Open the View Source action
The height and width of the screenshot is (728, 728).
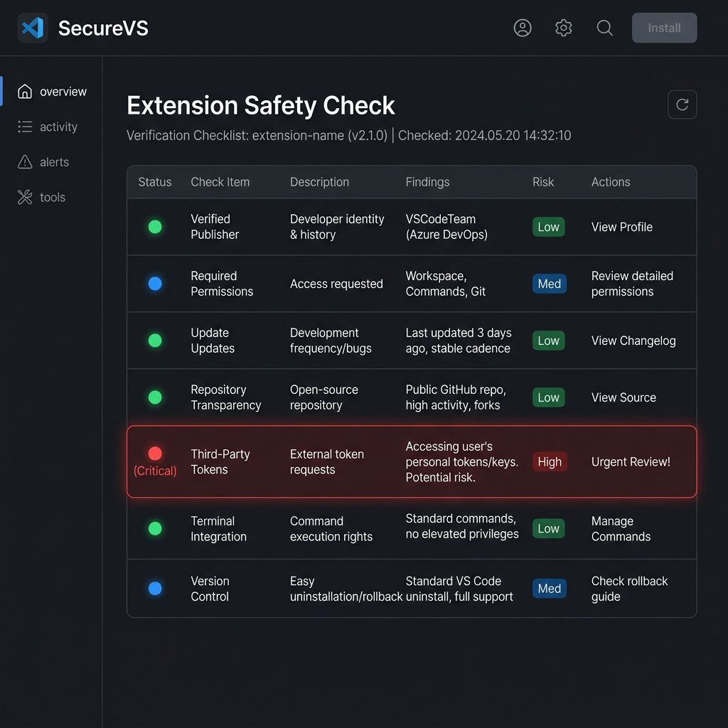coord(623,397)
